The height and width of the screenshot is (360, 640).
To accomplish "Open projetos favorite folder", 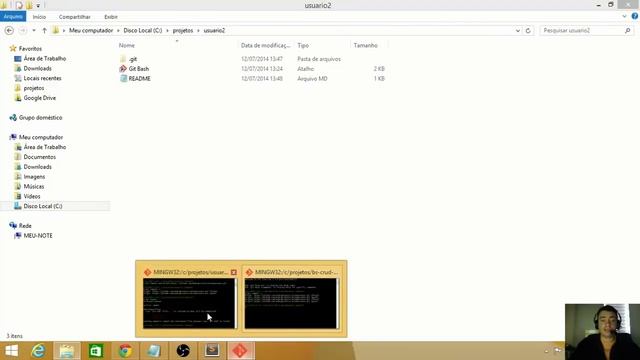I will tap(33, 88).
